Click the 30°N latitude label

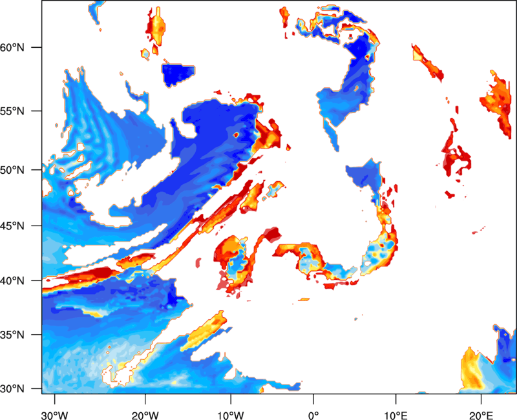coord(12,389)
